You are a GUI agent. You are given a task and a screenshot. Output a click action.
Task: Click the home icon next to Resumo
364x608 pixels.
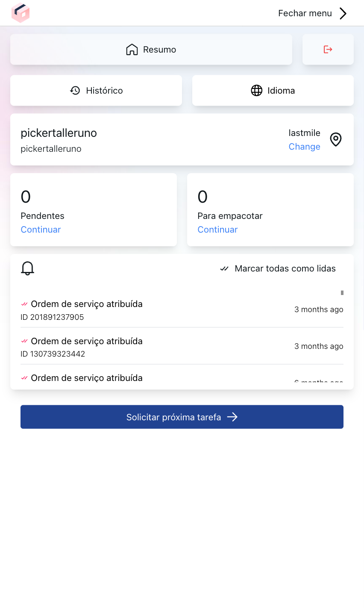(132, 49)
